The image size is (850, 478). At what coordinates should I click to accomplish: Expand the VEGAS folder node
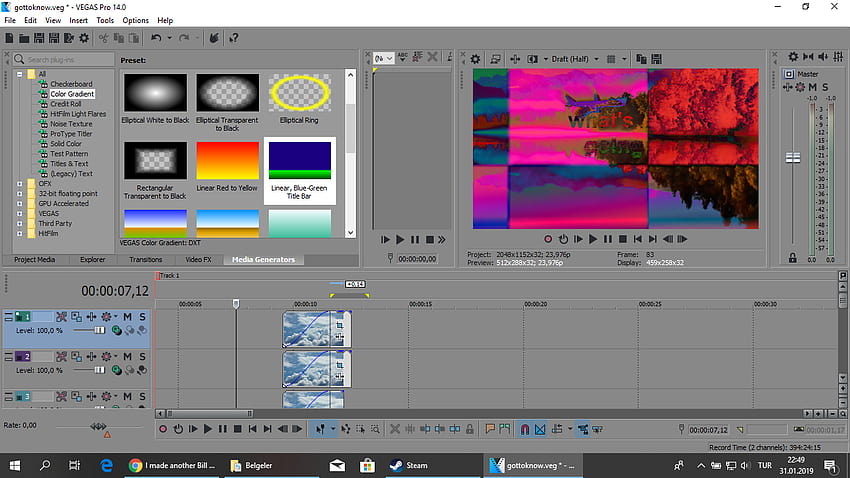pos(20,214)
